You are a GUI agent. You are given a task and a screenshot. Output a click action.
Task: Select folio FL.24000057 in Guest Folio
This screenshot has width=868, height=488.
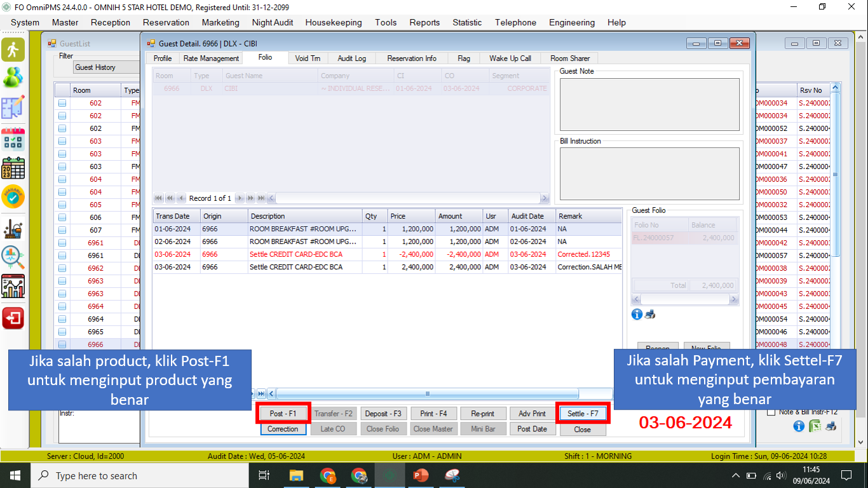pyautogui.click(x=684, y=238)
